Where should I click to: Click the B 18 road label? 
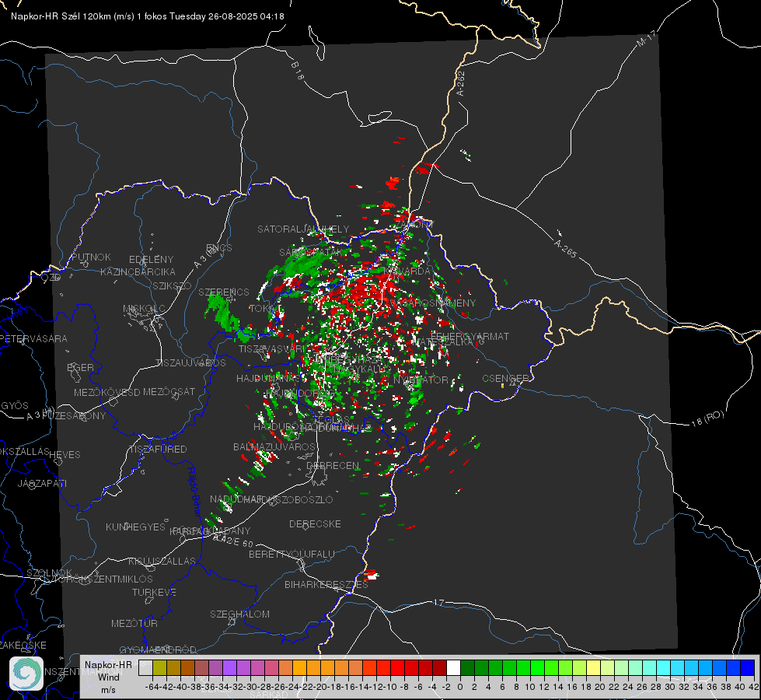click(297, 71)
